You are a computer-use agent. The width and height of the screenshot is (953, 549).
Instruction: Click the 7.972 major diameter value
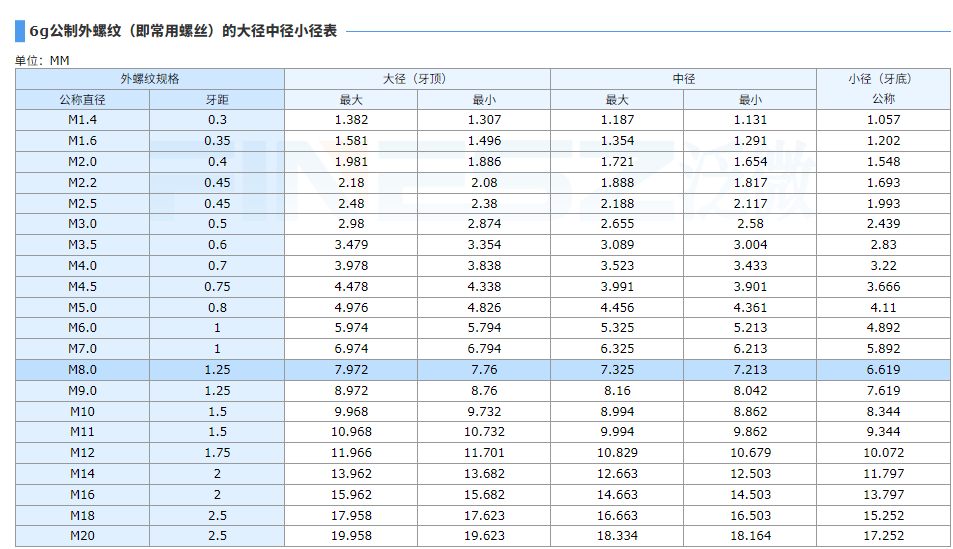click(x=351, y=370)
